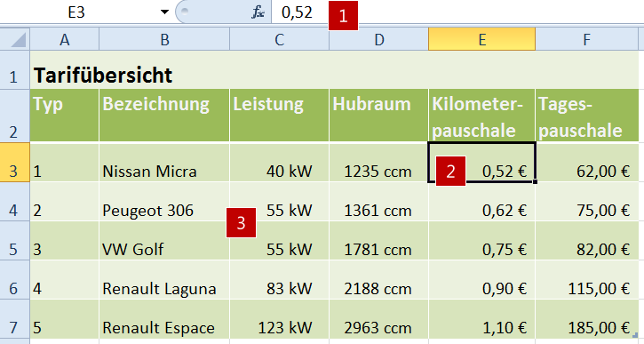Click the red callout marker 1

[x=343, y=16]
